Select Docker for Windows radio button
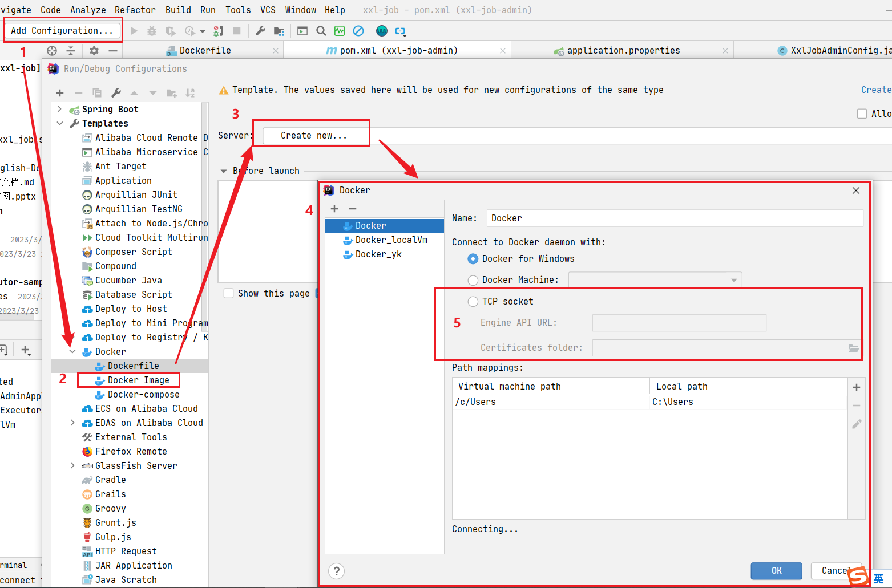892x588 pixels. tap(473, 259)
